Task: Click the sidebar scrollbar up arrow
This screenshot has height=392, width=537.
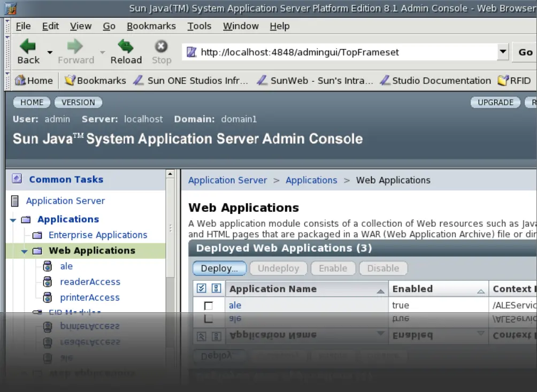Action: [170, 174]
